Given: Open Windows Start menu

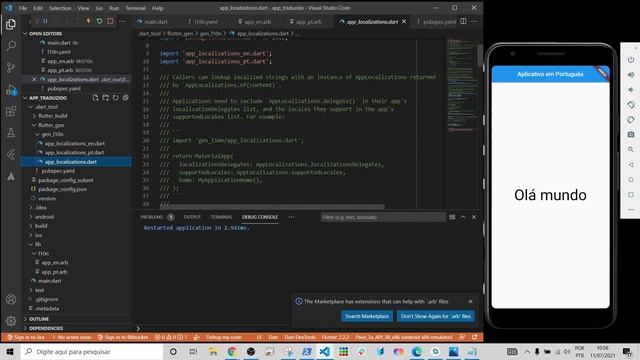Looking at the screenshot, I should coord(10,351).
